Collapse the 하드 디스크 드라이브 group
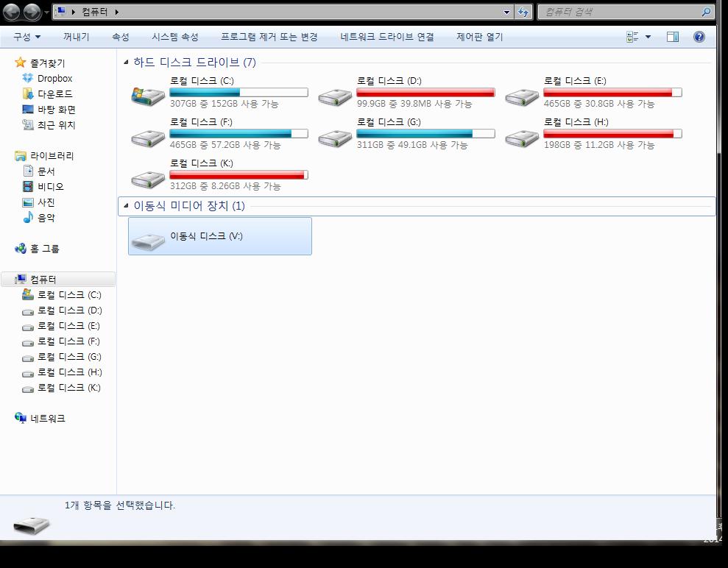This screenshot has height=568, width=728. [x=126, y=63]
